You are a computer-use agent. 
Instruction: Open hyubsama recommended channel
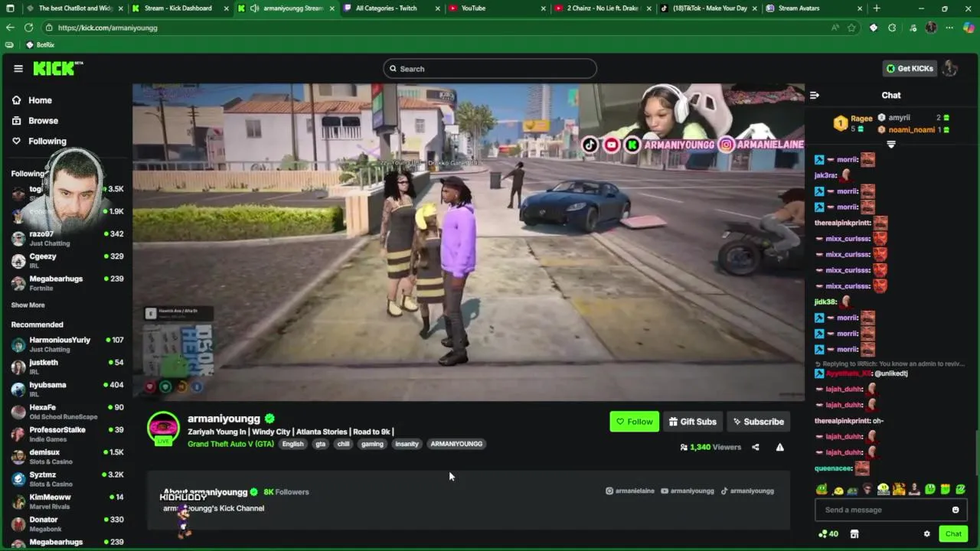(x=67, y=390)
